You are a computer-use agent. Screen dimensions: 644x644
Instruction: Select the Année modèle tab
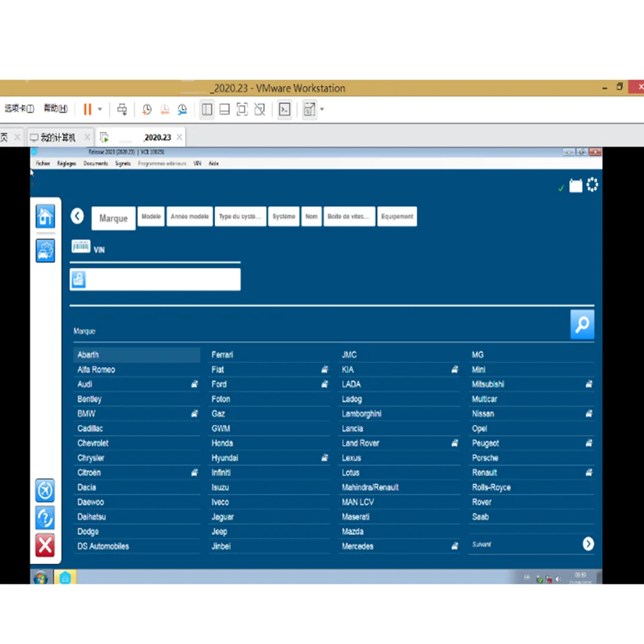[190, 216]
